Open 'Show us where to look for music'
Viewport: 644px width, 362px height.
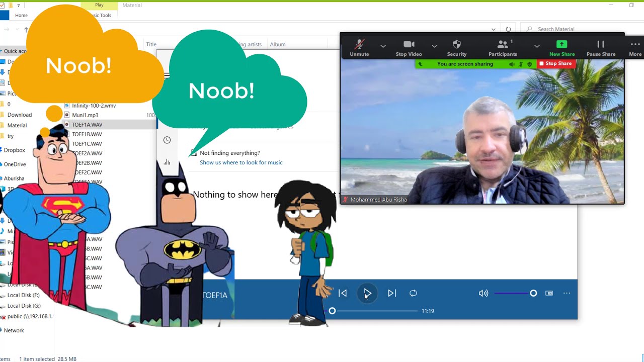pos(241,162)
